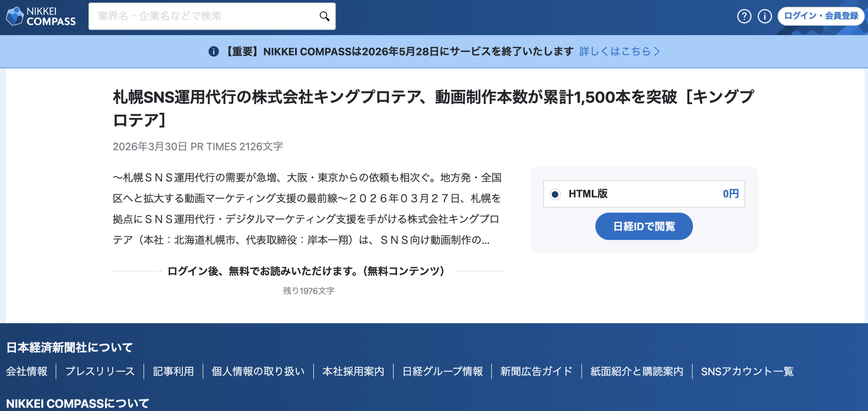The image size is (868, 411).
Task: Open the 会社情報 footer link
Action: pos(27,371)
